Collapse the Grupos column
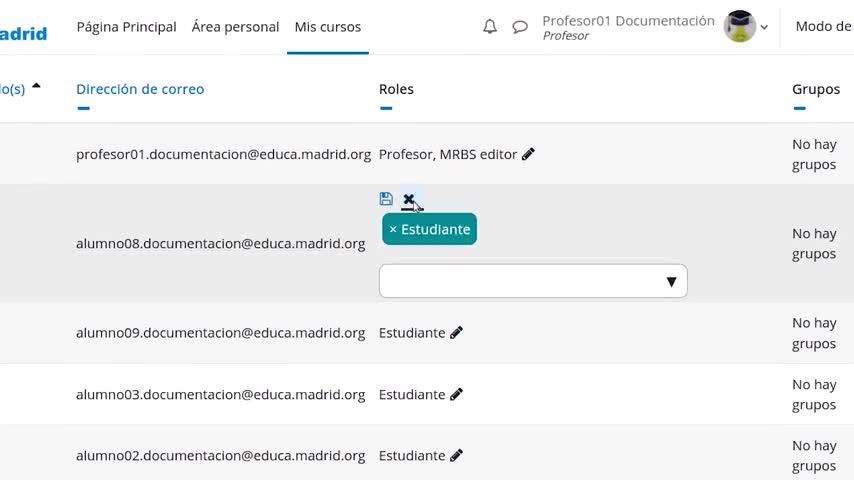 click(x=800, y=108)
